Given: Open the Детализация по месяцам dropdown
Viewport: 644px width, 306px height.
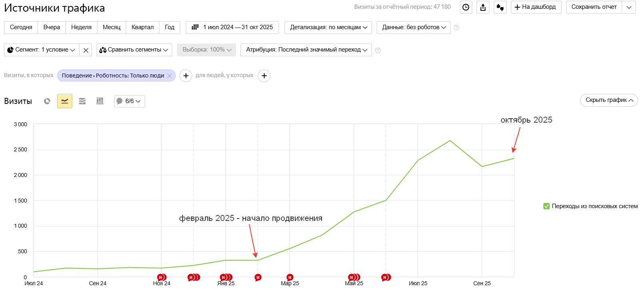Looking at the screenshot, I should pos(328,28).
